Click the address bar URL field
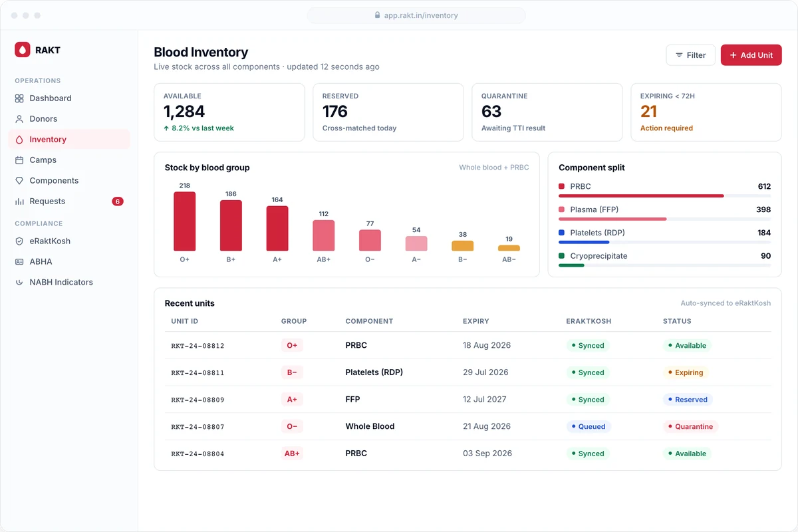 (x=416, y=15)
